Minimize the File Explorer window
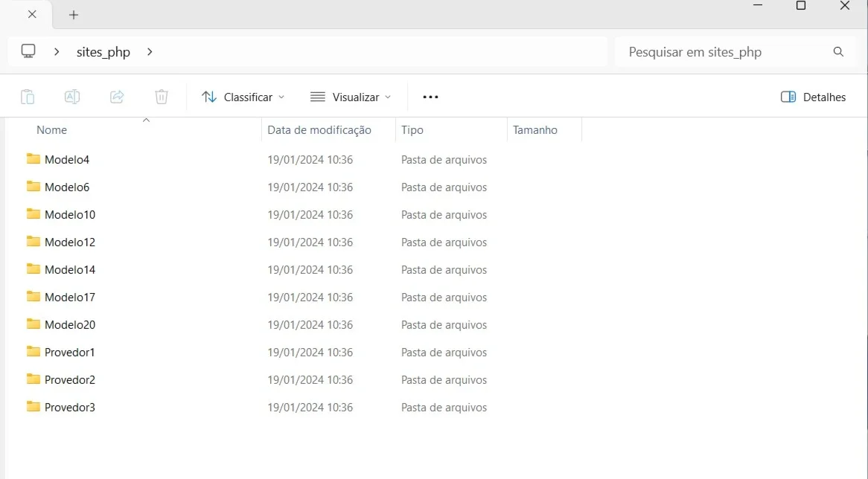This screenshot has width=868, height=479. click(x=758, y=5)
